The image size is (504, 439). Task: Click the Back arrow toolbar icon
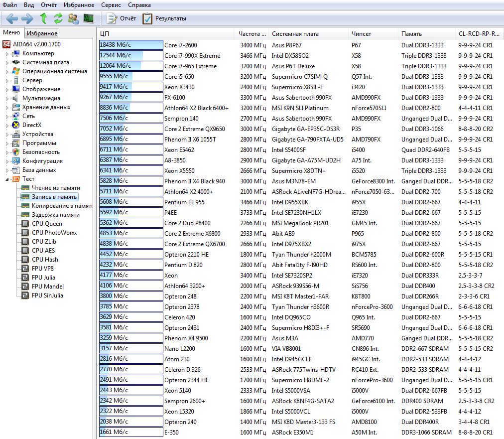click(x=12, y=18)
